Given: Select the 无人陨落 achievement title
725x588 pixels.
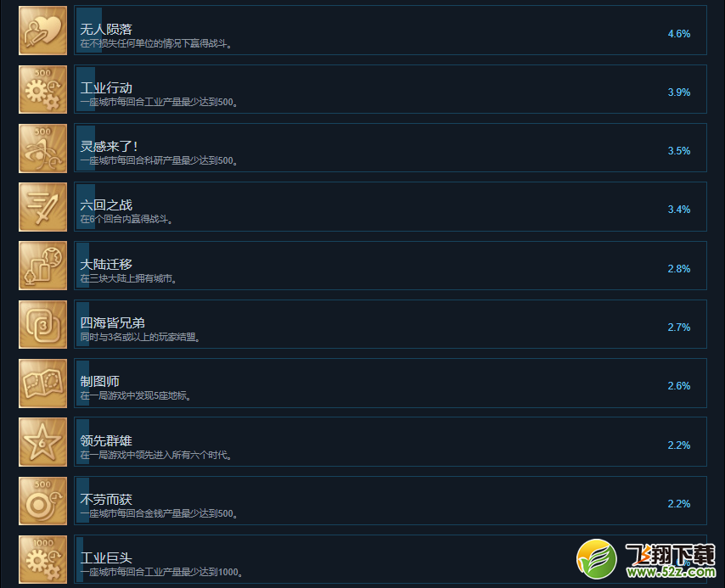Looking at the screenshot, I should 106,29.
